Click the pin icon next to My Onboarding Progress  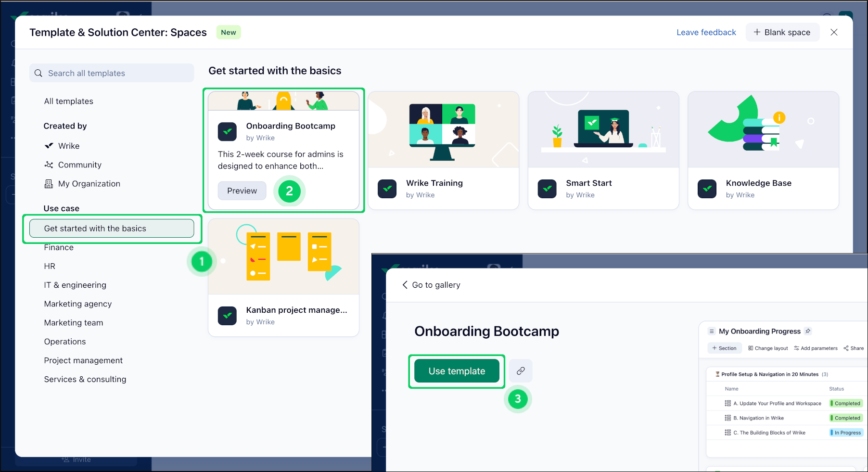point(808,331)
